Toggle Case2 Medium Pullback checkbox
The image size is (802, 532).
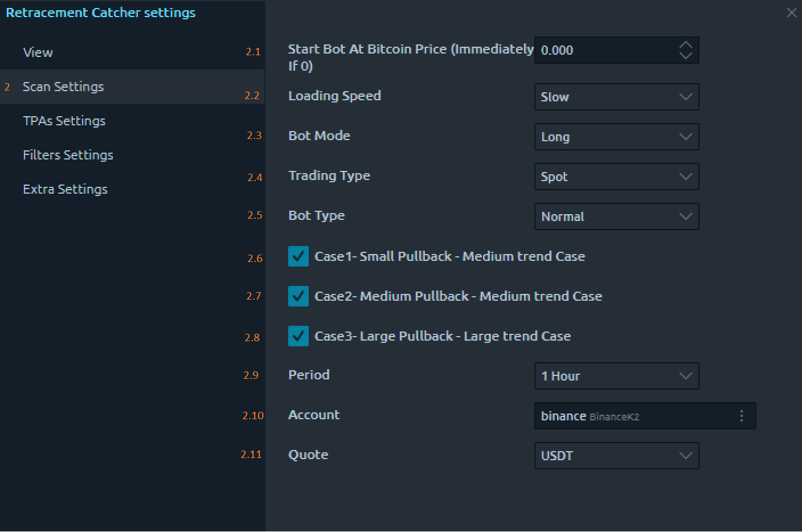coord(298,296)
